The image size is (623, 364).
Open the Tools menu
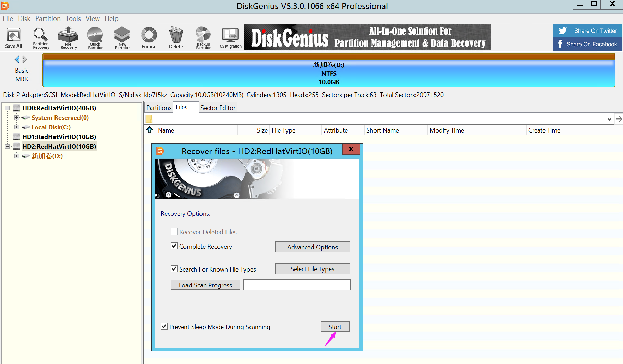pos(73,18)
